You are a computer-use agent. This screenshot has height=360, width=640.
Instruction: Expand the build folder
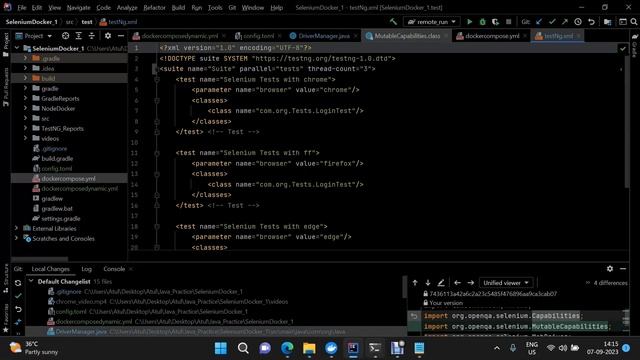[25, 78]
